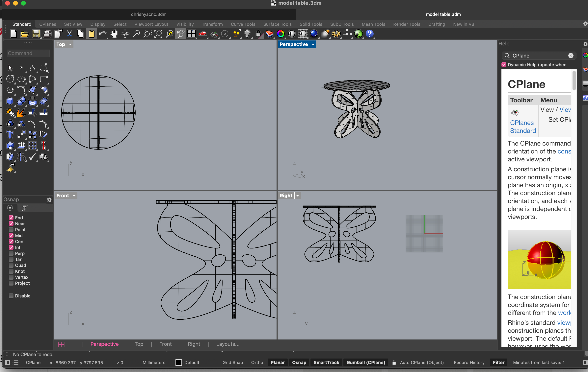This screenshot has height=372, width=588.
Task: Open the Perspective viewport dropdown arrow
Action: click(x=313, y=44)
